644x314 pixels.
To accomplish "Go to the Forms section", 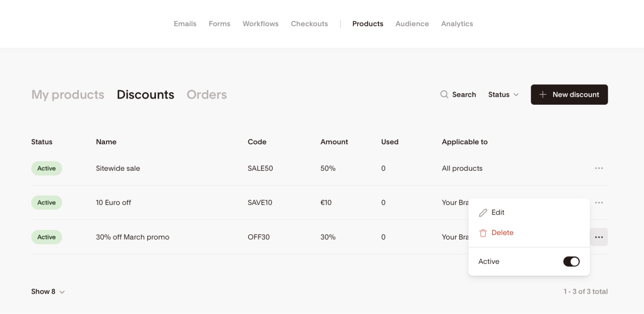I will pyautogui.click(x=219, y=24).
